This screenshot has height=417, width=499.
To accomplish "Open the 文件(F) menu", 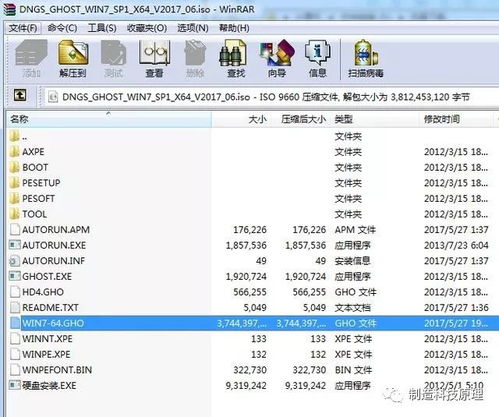I will (x=23, y=28).
